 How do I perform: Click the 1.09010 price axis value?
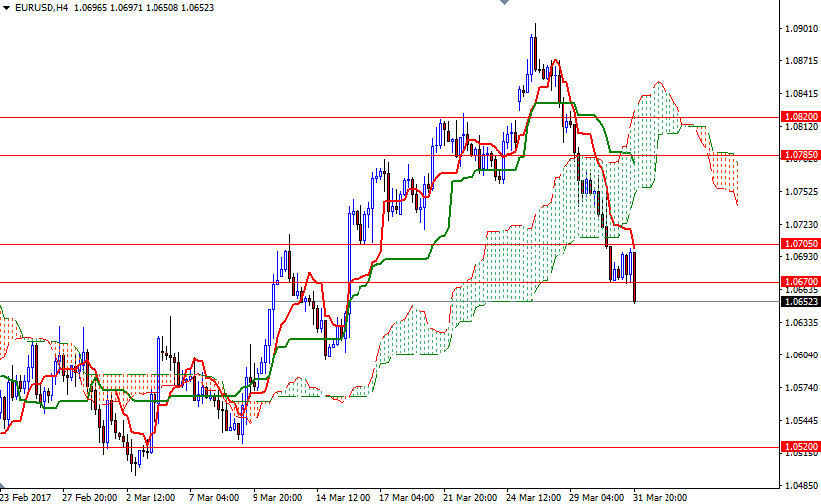click(x=801, y=29)
